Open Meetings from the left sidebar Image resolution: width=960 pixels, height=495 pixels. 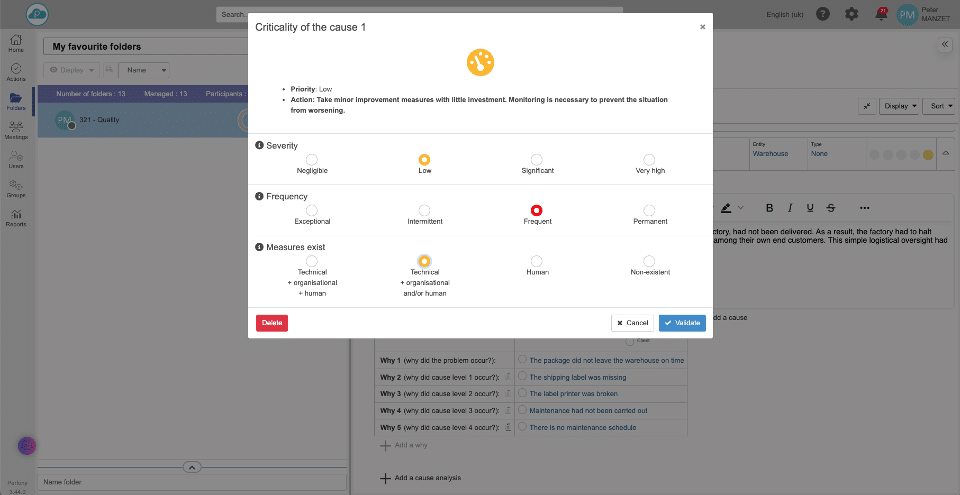click(16, 130)
